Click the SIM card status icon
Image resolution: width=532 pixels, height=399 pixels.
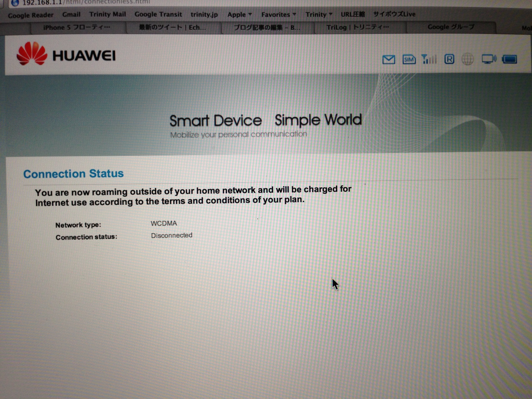coord(409,59)
